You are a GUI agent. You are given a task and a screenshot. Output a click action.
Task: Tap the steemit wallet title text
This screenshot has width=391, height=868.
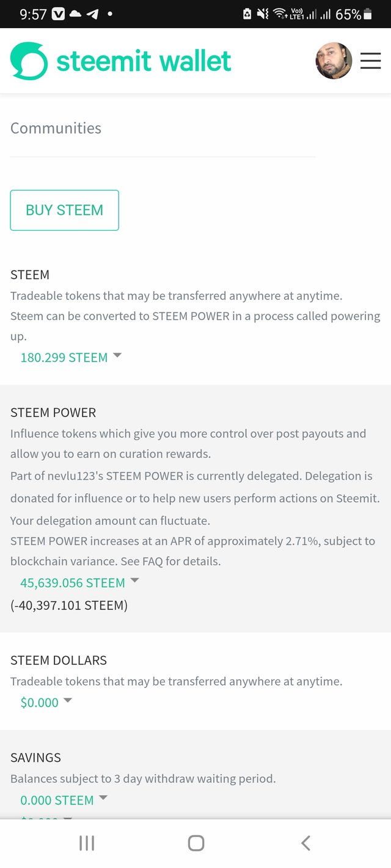(144, 61)
